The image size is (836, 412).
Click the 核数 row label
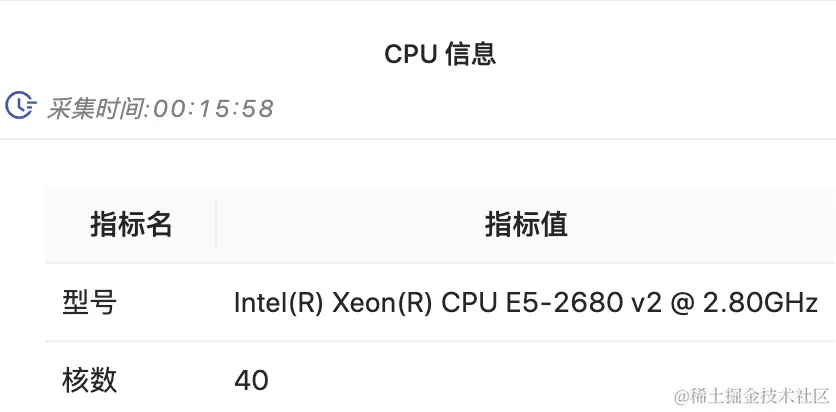pyautogui.click(x=90, y=380)
